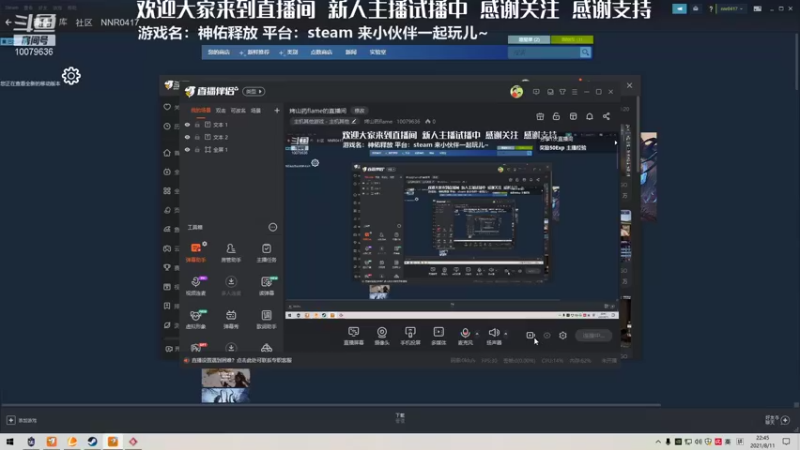Toggle visibility of 全屏 1 source
This screenshot has height=450, width=800.
(187, 149)
